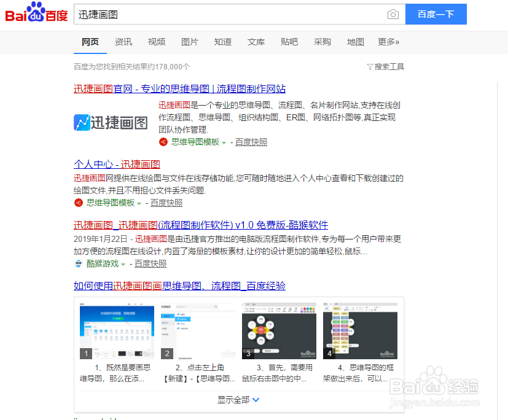Click the funnel icon on 搜索工具
The image size is (508, 420).
pos(369,66)
